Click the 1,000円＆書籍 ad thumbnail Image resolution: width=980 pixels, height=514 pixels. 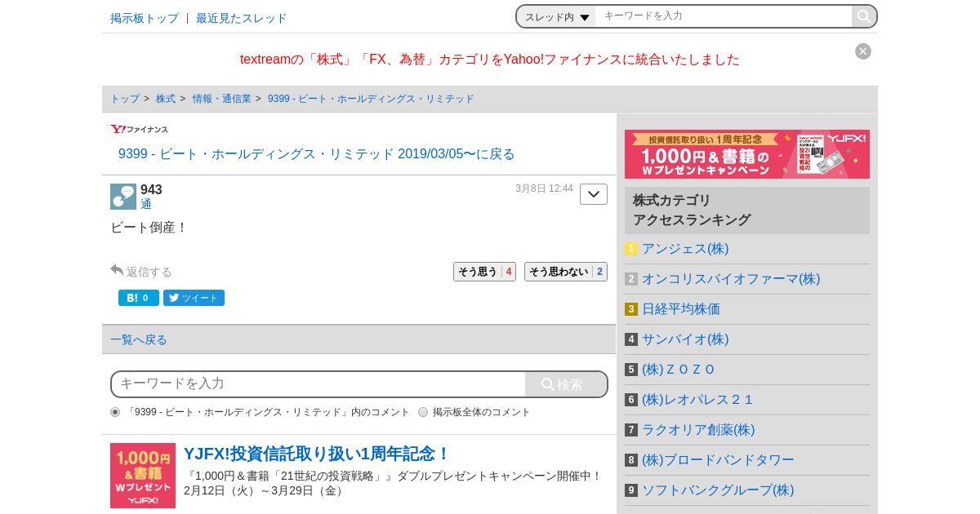(x=143, y=476)
